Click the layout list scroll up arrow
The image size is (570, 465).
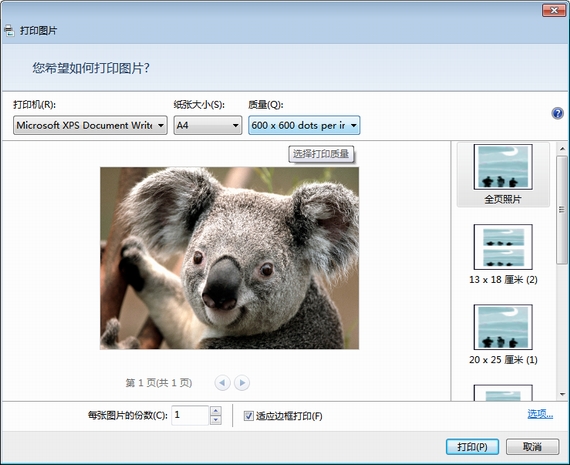562,149
